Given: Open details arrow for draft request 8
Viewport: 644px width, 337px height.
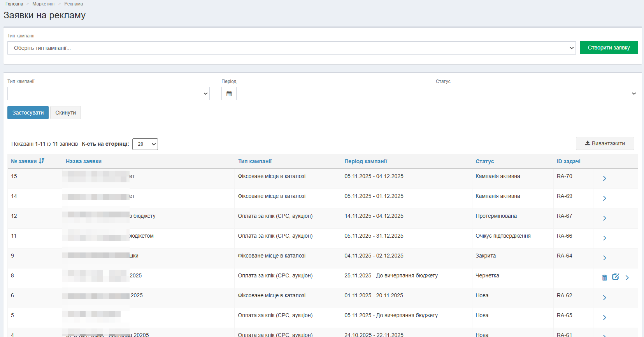Looking at the screenshot, I should pyautogui.click(x=627, y=278).
